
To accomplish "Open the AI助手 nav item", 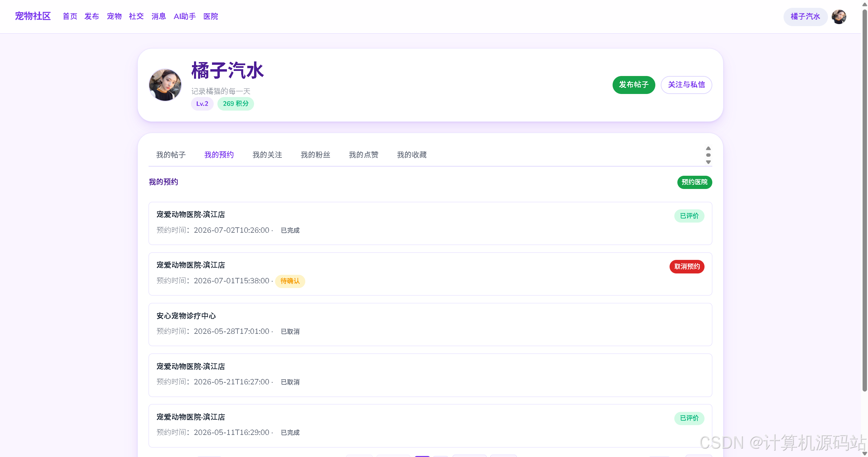I will (x=185, y=16).
